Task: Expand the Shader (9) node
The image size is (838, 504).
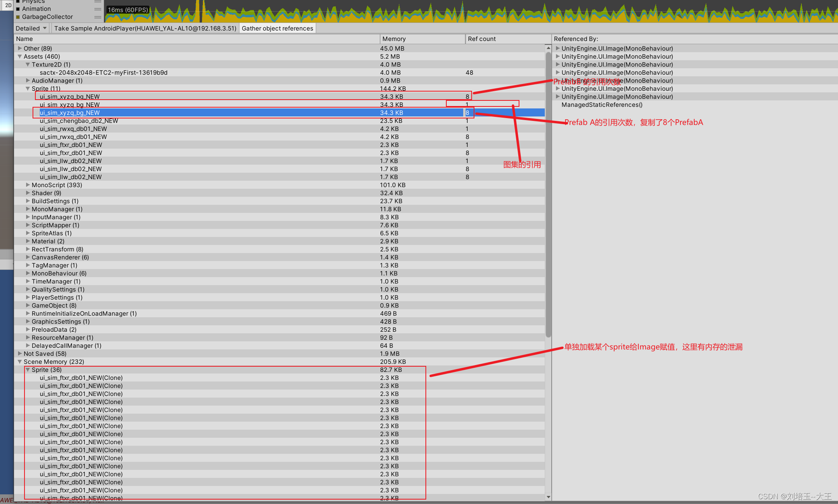Action: point(28,193)
